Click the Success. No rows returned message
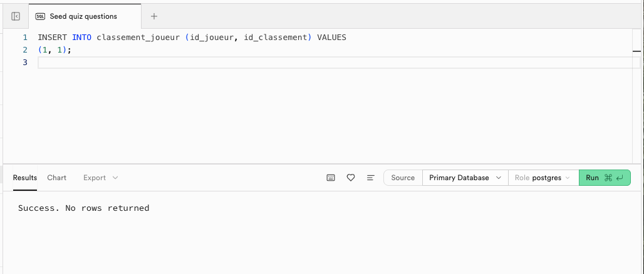 click(x=84, y=208)
